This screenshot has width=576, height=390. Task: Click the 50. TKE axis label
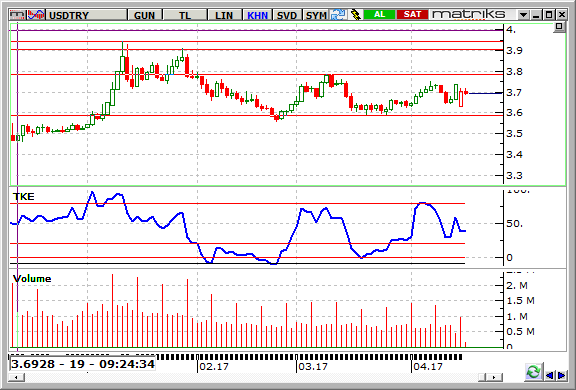point(514,223)
